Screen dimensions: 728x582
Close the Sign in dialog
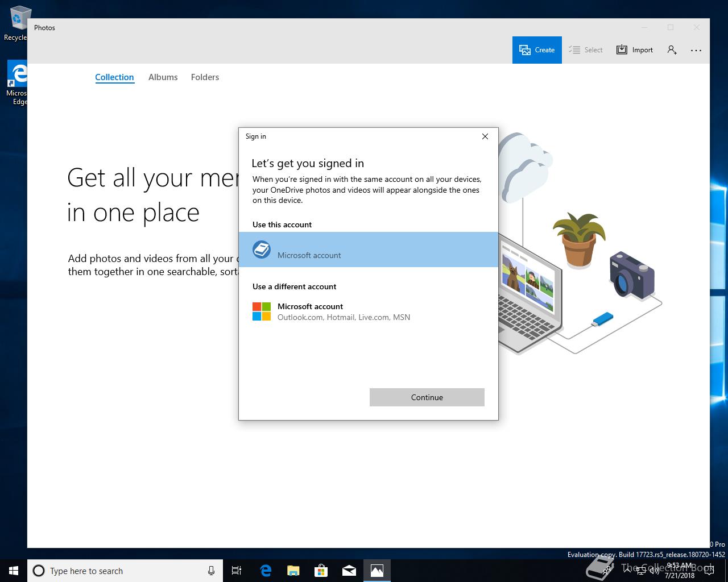(485, 136)
